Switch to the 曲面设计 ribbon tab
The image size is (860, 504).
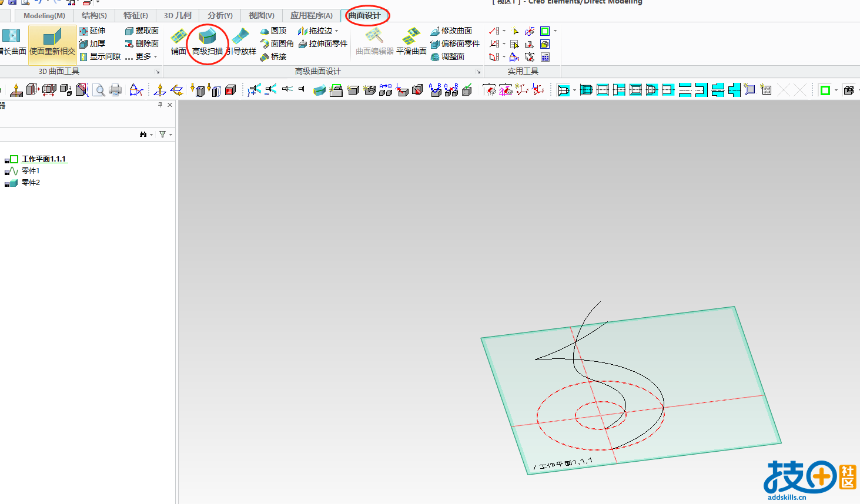coord(364,15)
